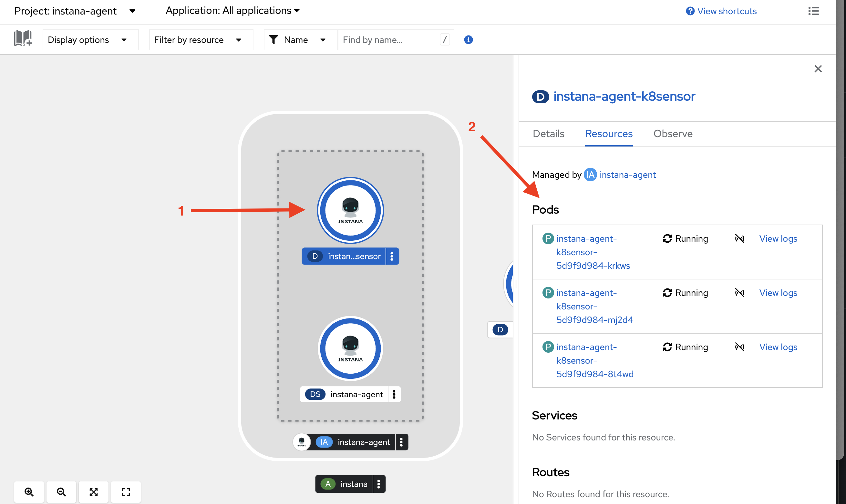Viewport: 846px width, 504px height.
Task: Open the Managed by instana-agent link
Action: (627, 175)
